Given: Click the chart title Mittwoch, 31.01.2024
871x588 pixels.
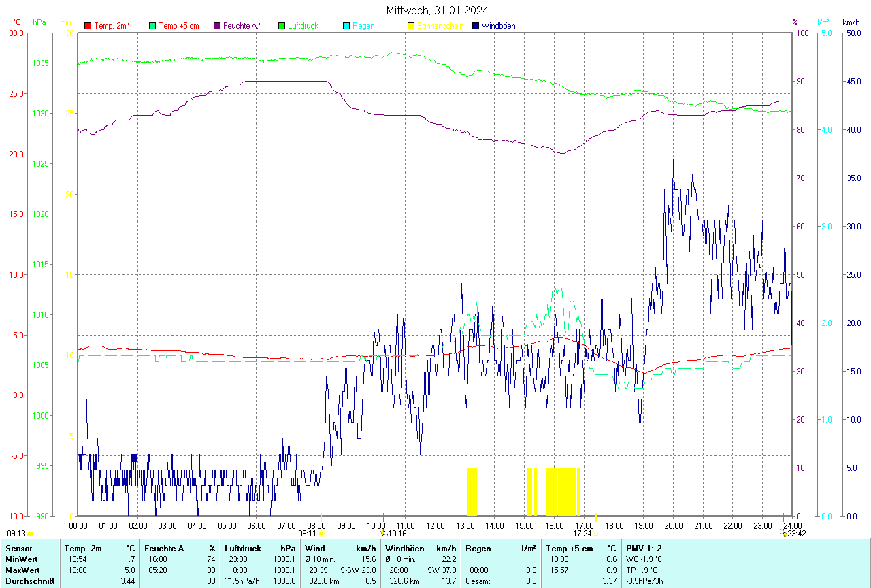Looking at the screenshot, I should (437, 10).
